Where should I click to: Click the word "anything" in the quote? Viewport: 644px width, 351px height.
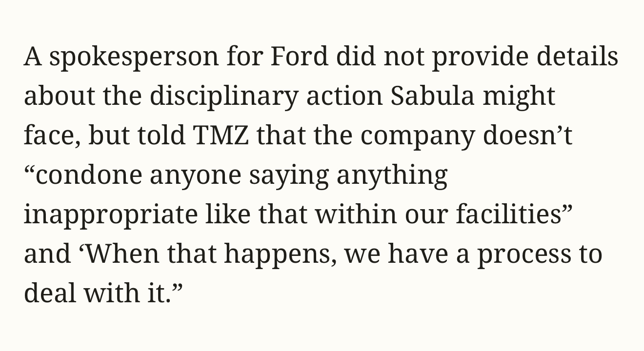point(392,175)
